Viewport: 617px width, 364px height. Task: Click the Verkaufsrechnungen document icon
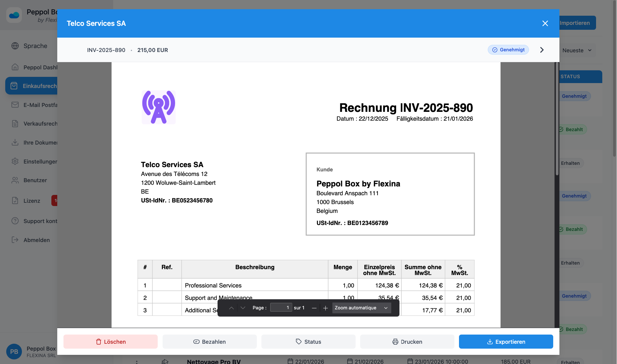click(15, 123)
